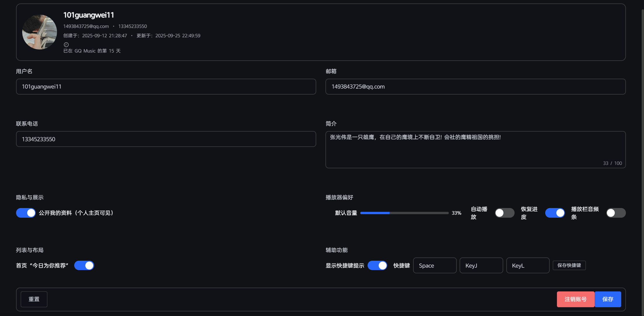
Task: Click into the bio text area
Action: [x=475, y=150]
